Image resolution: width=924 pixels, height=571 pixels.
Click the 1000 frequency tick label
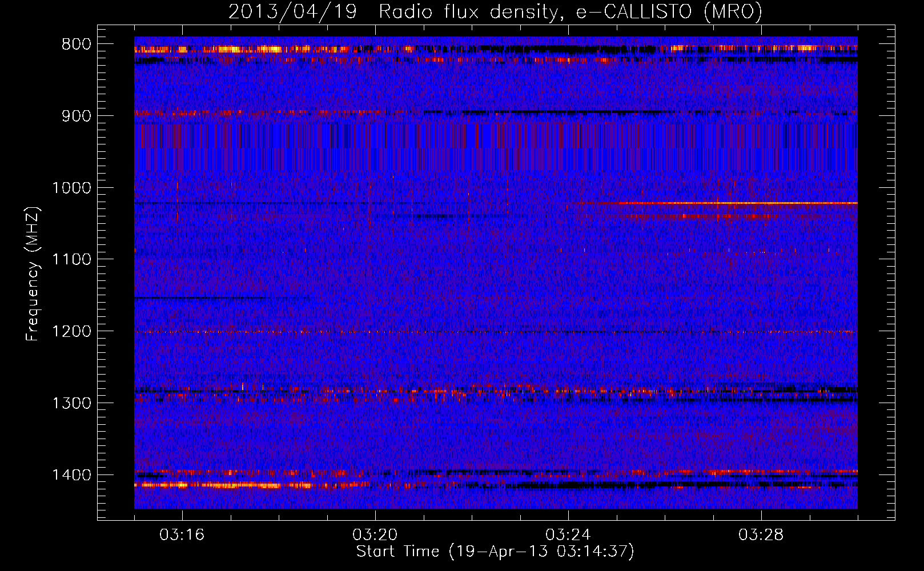[71, 188]
